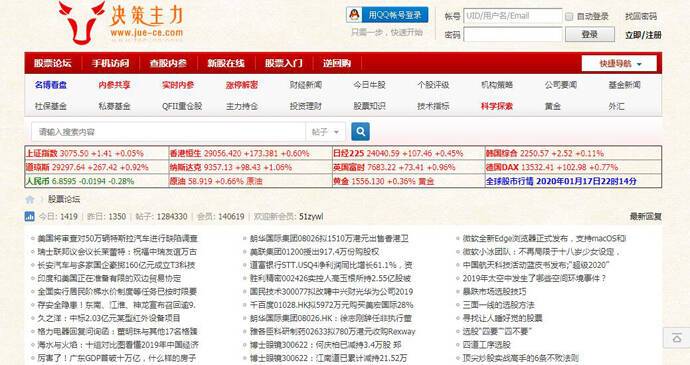Open the 内参共享 sub-navigation link
Screen dimensions: 690x365
coord(114,85)
